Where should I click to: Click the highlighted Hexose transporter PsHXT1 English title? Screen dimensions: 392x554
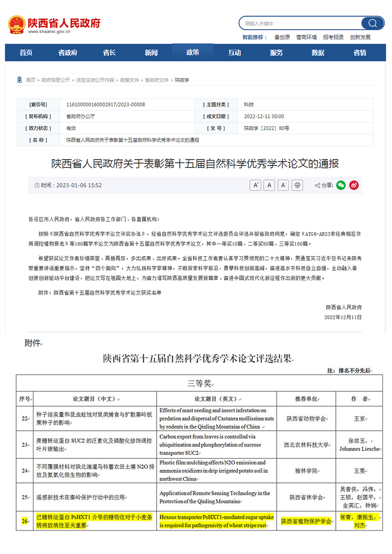(217, 521)
